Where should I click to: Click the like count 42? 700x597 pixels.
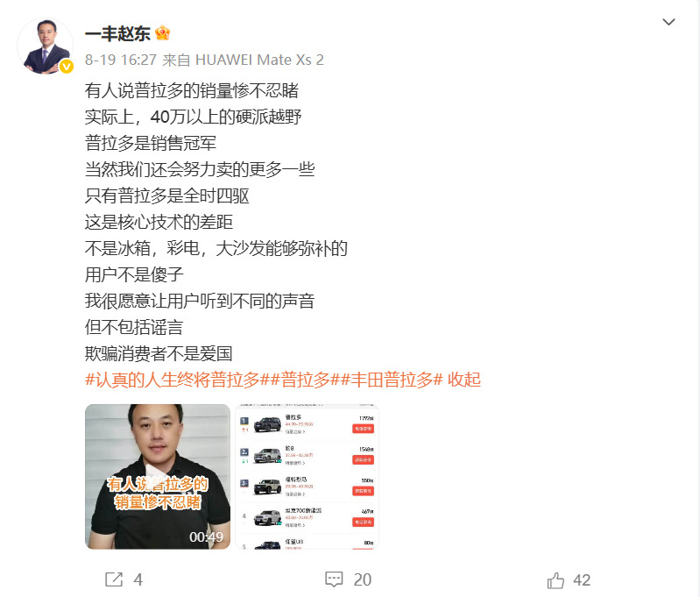pos(582,580)
